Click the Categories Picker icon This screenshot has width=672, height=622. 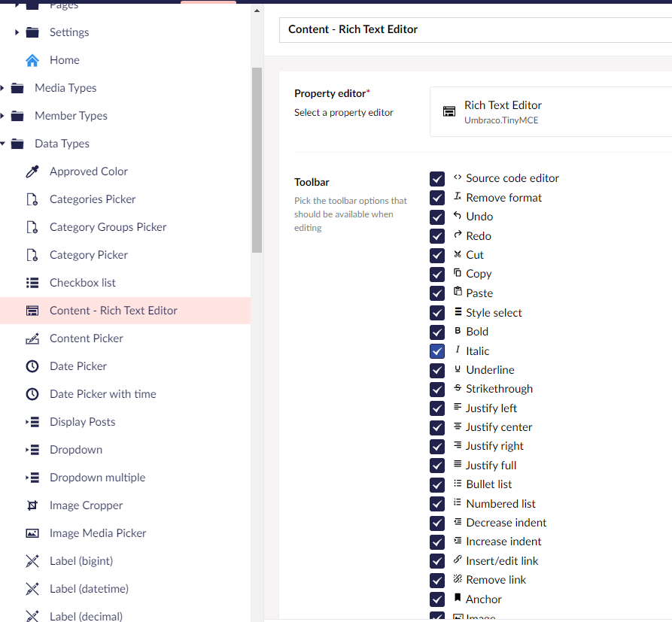pyautogui.click(x=31, y=199)
